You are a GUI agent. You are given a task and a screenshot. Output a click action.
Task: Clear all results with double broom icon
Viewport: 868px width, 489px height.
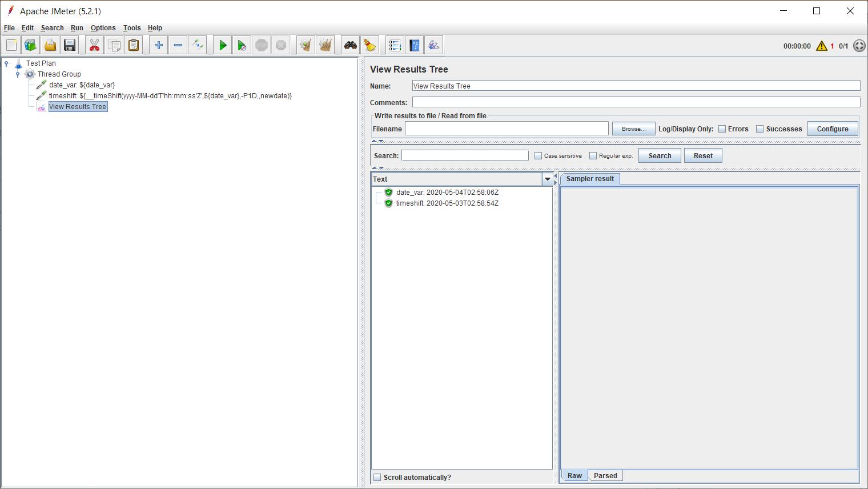pyautogui.click(x=325, y=45)
